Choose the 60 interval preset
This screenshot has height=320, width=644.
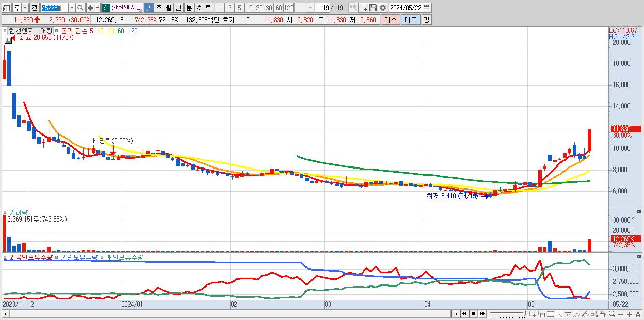pyautogui.click(x=279, y=8)
